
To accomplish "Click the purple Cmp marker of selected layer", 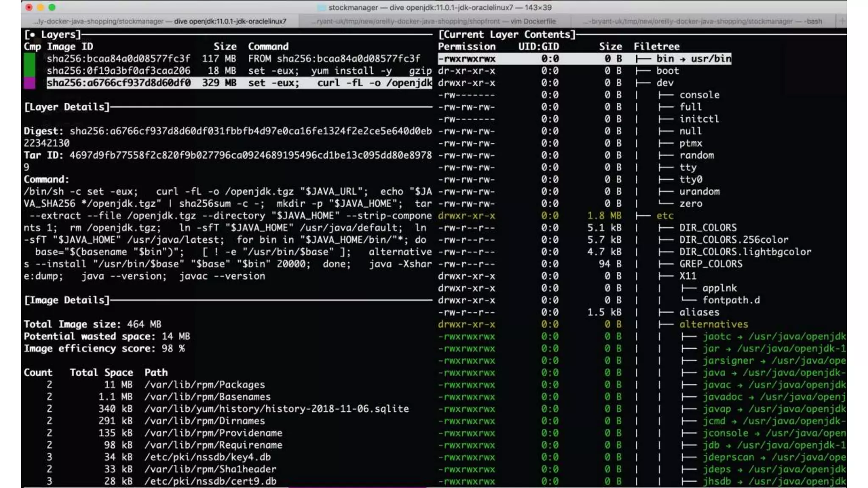I will (x=29, y=83).
